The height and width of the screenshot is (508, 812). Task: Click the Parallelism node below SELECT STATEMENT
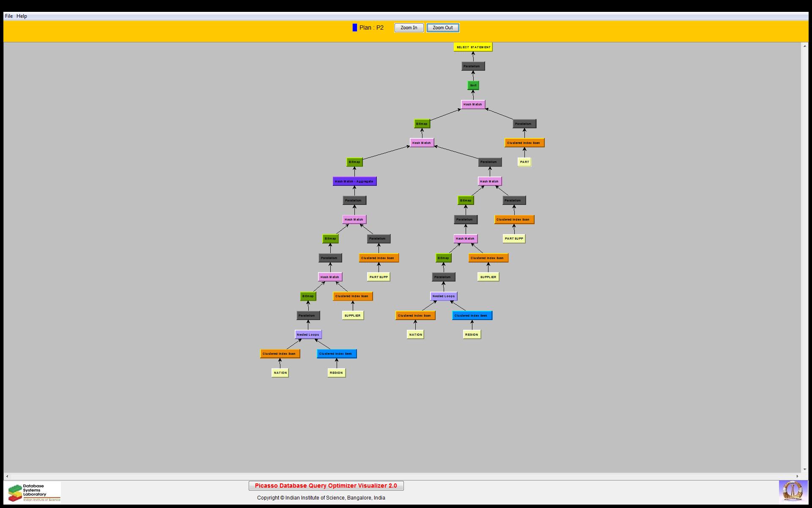pos(472,66)
